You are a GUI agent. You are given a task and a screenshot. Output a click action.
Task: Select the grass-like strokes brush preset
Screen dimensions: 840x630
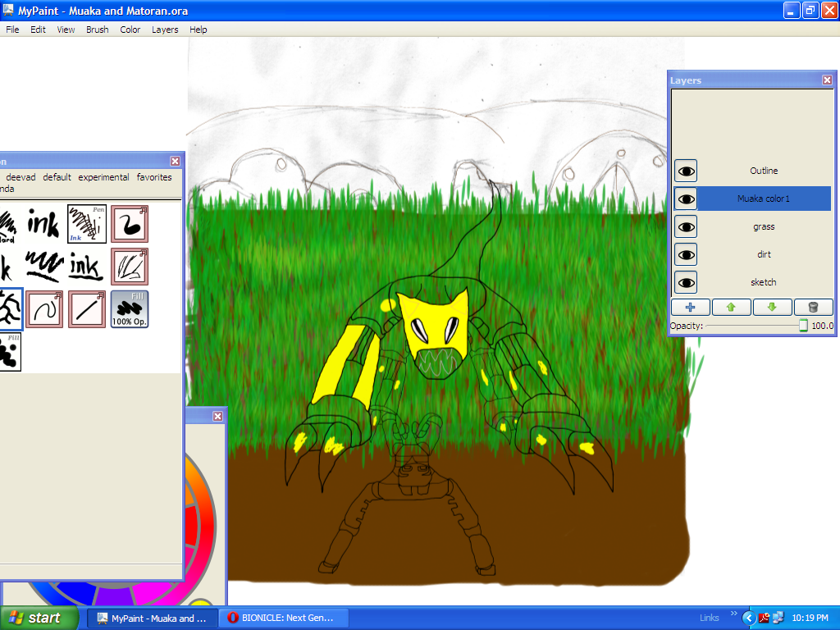click(129, 266)
